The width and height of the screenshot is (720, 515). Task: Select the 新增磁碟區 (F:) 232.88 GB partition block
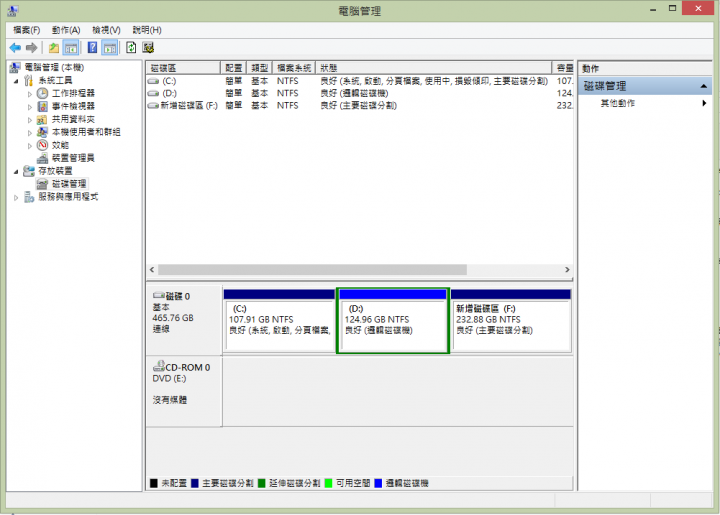click(511, 320)
